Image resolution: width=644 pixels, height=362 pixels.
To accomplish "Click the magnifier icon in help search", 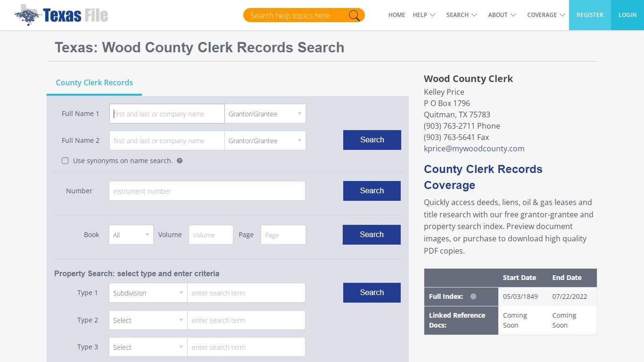I will click(x=354, y=16).
